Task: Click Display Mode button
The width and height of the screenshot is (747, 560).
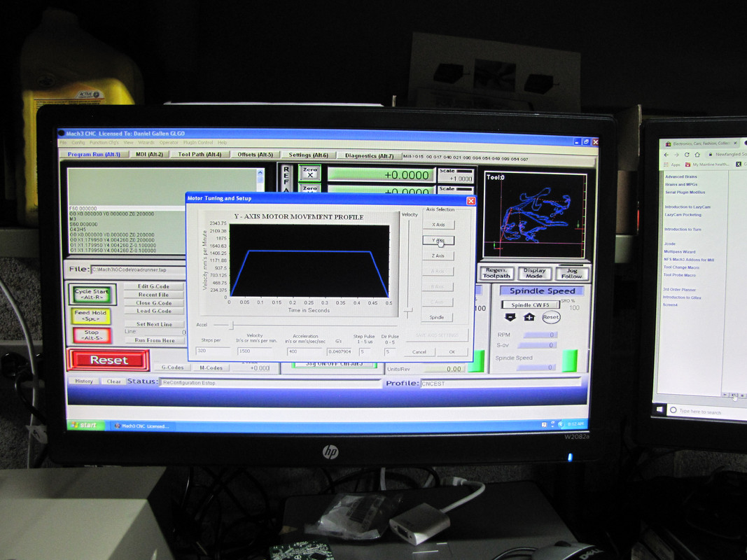Action: (534, 273)
